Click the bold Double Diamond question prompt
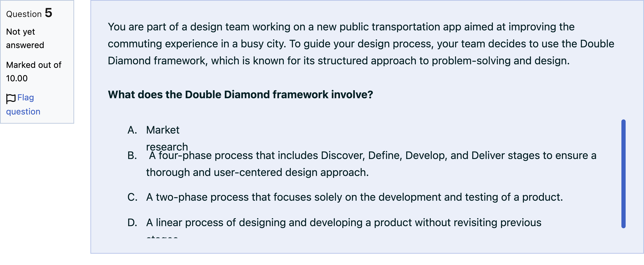The width and height of the screenshot is (644, 265). click(240, 95)
